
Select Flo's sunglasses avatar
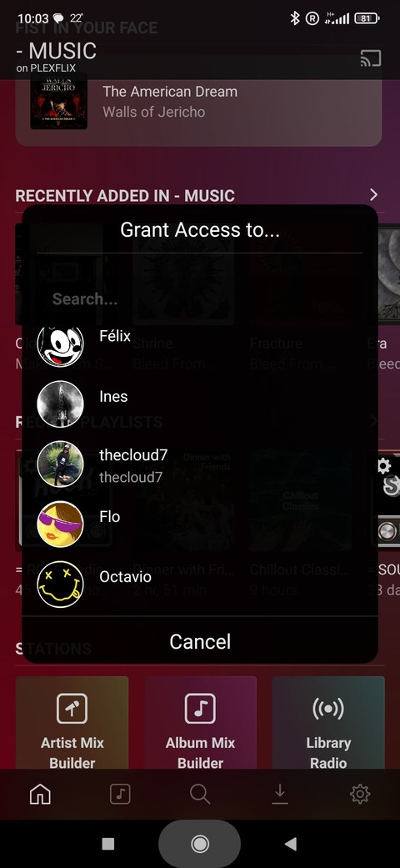pos(60,524)
